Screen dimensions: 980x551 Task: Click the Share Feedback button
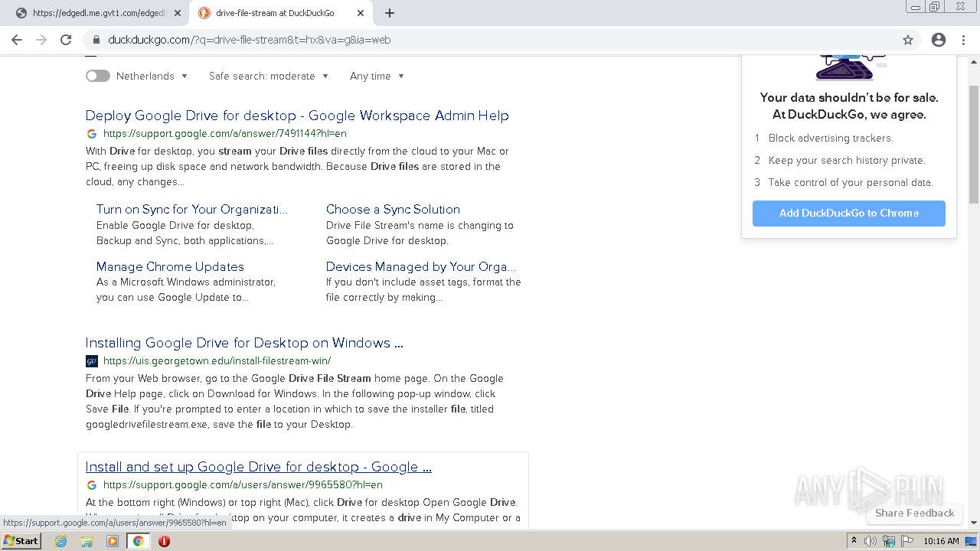[915, 513]
